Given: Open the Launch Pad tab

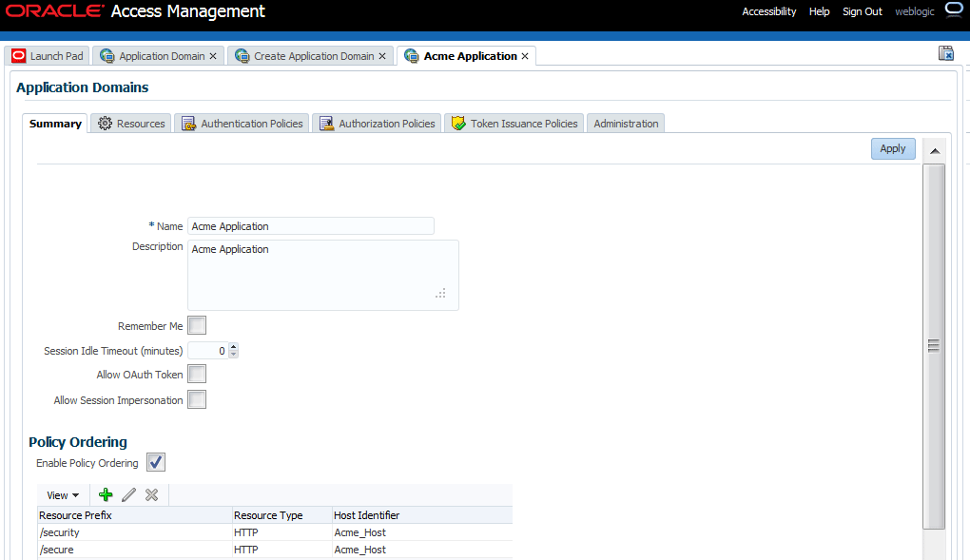Looking at the screenshot, I should 48,56.
